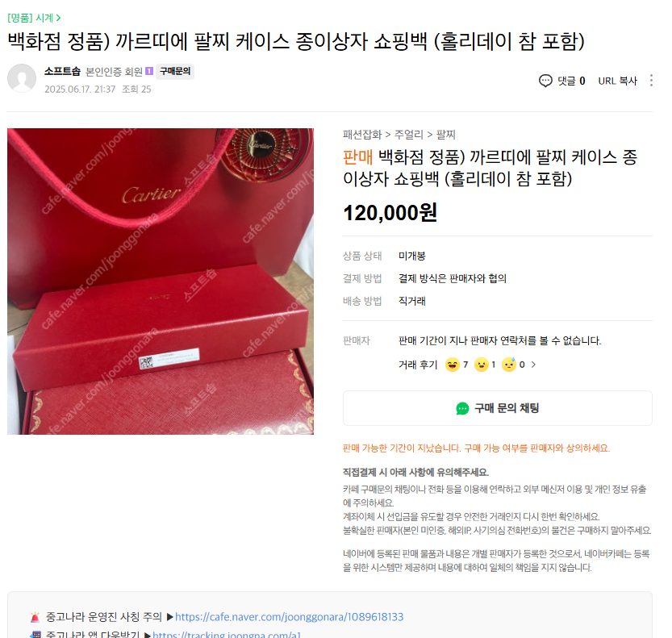Open the 중고나라 운영진 사칭 주의 link

(289, 617)
